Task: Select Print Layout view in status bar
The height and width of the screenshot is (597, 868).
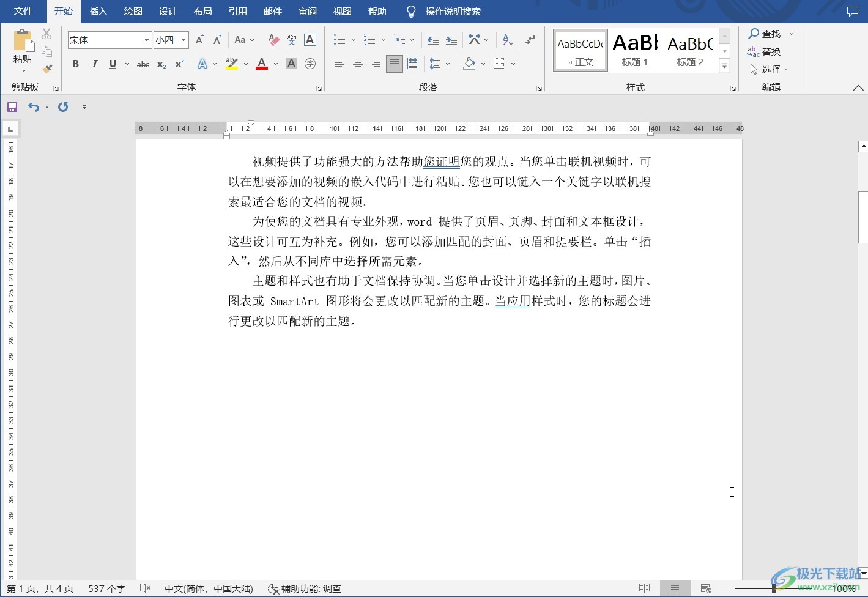Action: tap(675, 588)
